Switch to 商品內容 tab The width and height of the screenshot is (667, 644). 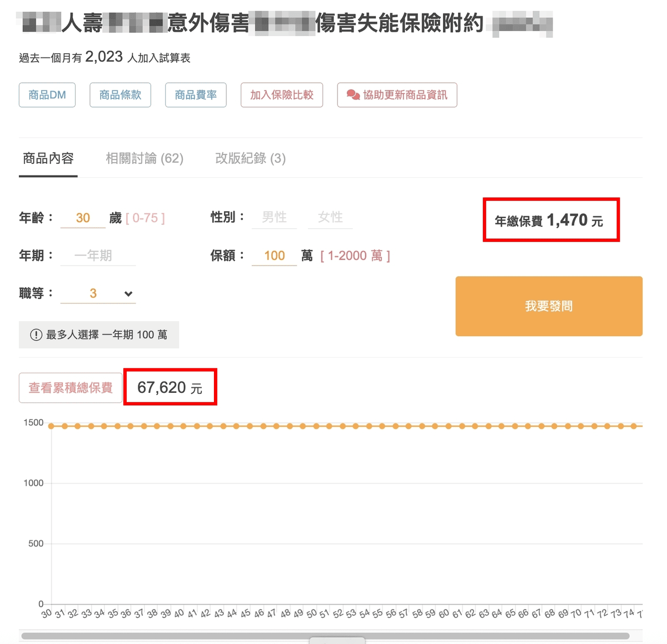coord(48,159)
